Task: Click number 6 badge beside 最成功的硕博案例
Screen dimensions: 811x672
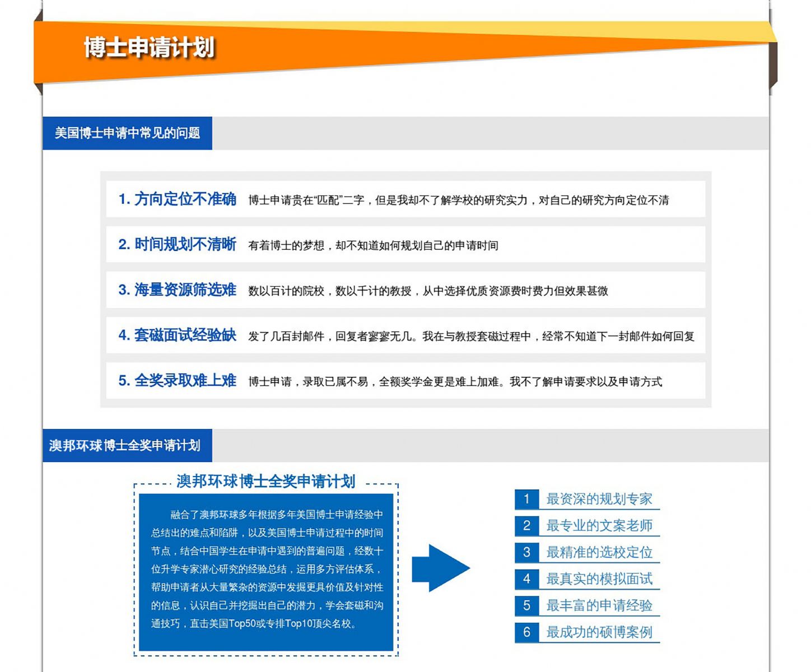Action: [x=526, y=632]
